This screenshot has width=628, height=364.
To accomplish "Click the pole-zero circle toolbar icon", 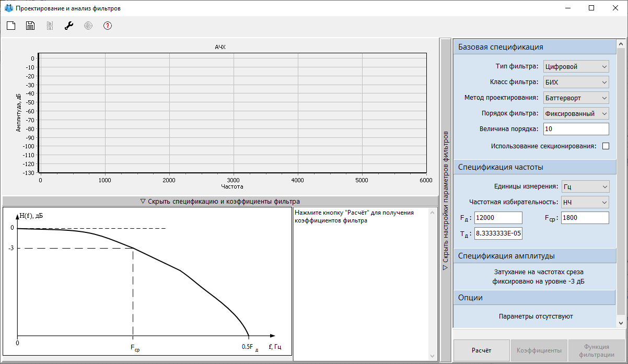I will tap(88, 26).
